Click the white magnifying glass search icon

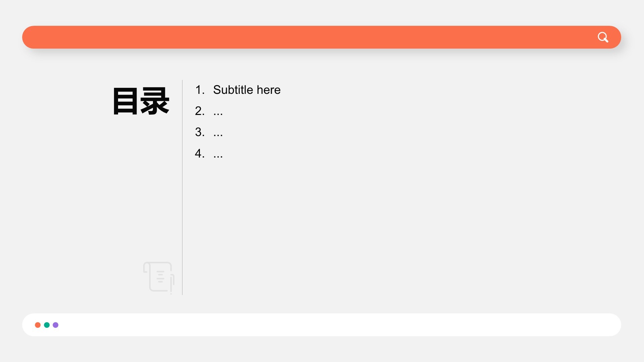[603, 37]
